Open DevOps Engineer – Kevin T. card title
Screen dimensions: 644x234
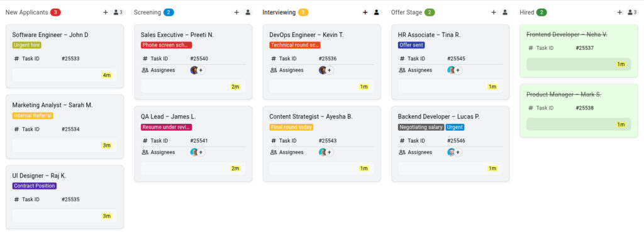[x=306, y=35]
